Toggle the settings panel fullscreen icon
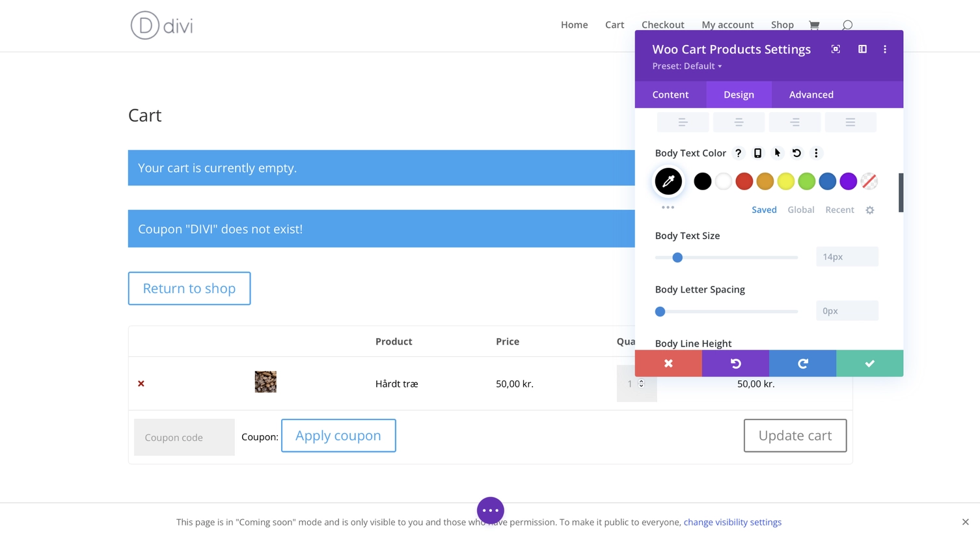980x536 pixels. (836, 49)
